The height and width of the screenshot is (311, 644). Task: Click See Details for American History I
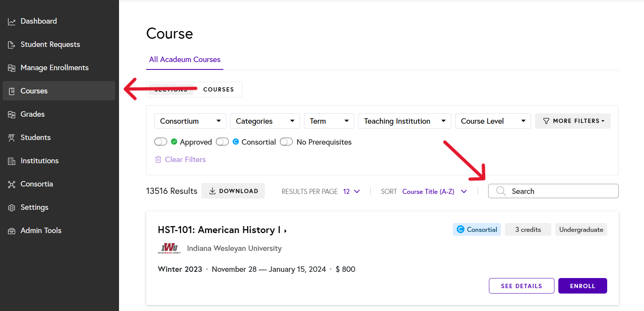click(521, 286)
